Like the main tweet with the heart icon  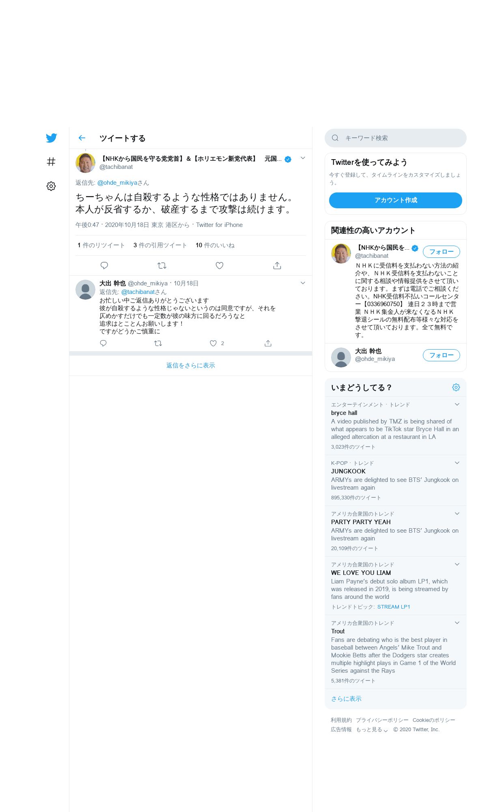pos(220,266)
